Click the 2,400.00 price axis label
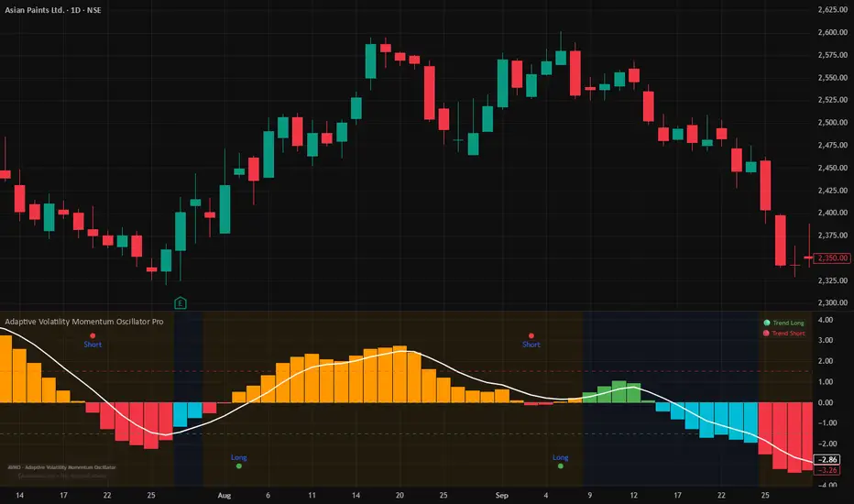This screenshot has height=504, width=854. (x=833, y=213)
